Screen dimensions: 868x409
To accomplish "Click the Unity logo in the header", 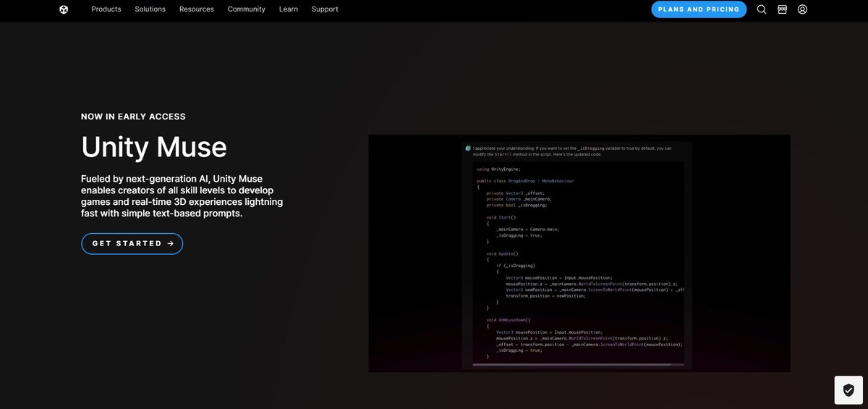I will (64, 9).
